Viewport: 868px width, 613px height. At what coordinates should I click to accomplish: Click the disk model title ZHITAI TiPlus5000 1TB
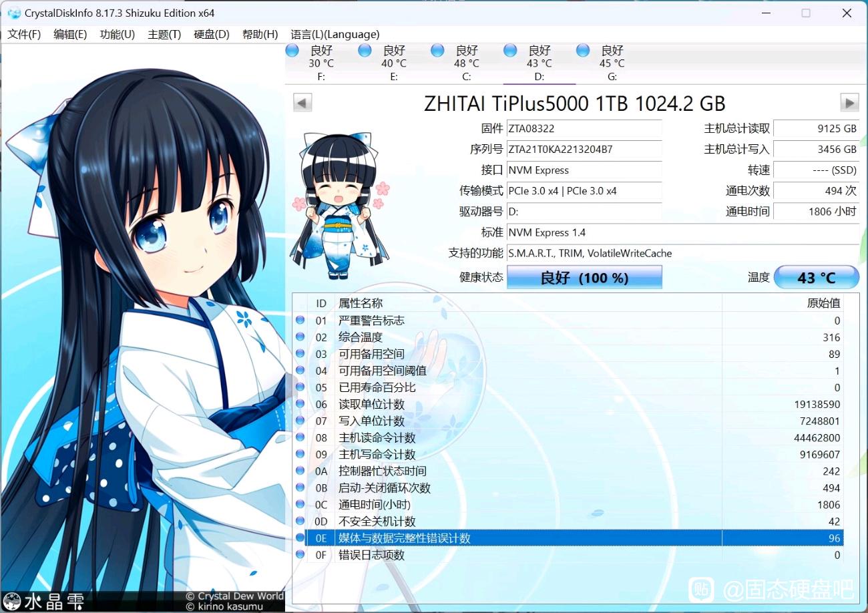(575, 103)
